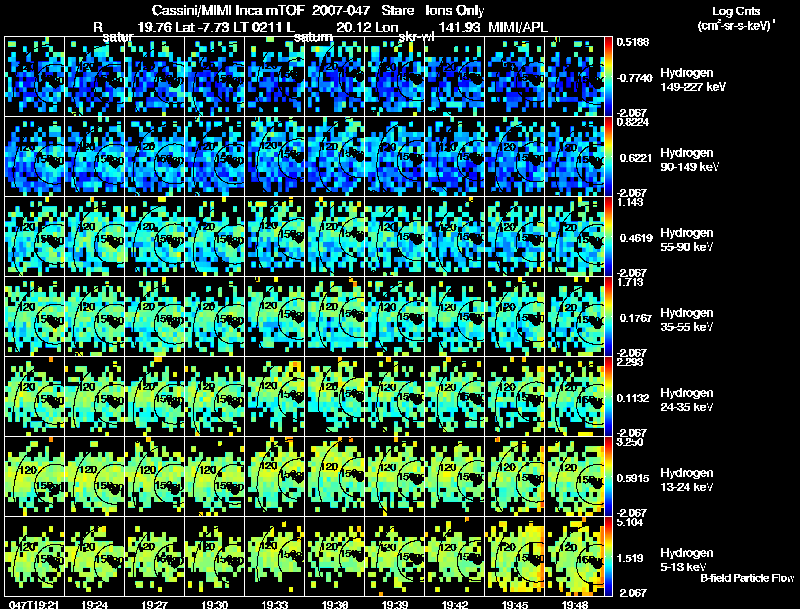
Task: Click the color bar for Hydrogen 35-55 keV
Action: pyautogui.click(x=608, y=317)
